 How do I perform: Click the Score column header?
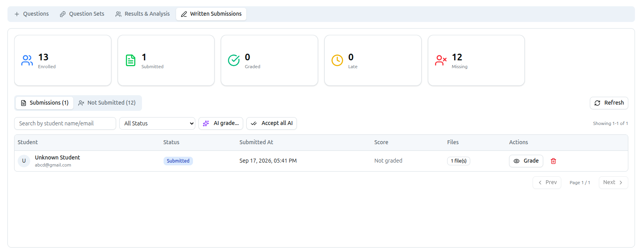(381, 142)
